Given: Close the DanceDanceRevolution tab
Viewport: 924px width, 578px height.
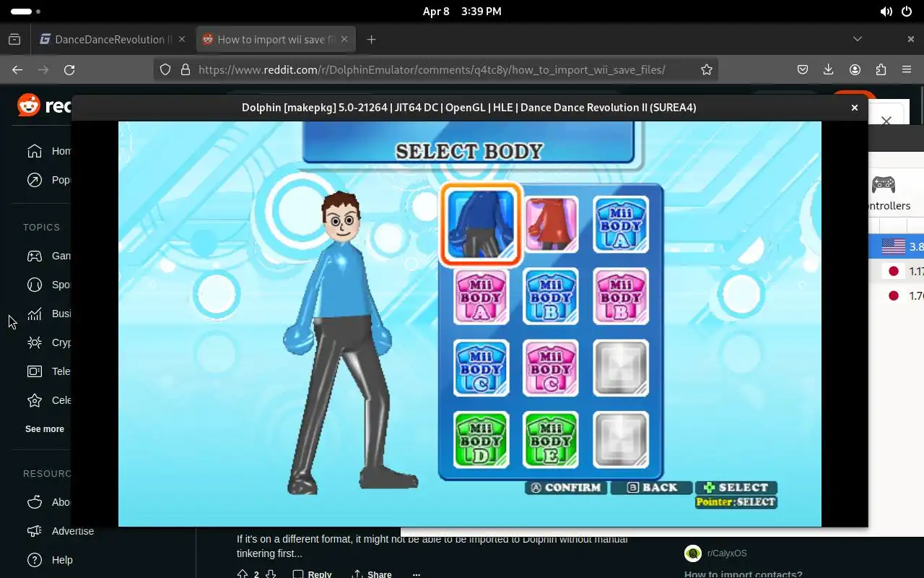Looking at the screenshot, I should [182, 40].
